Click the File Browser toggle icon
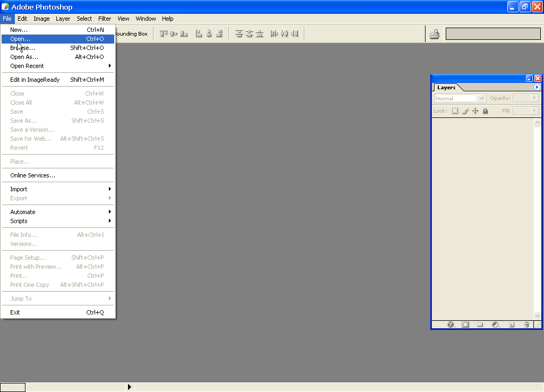 [435, 35]
